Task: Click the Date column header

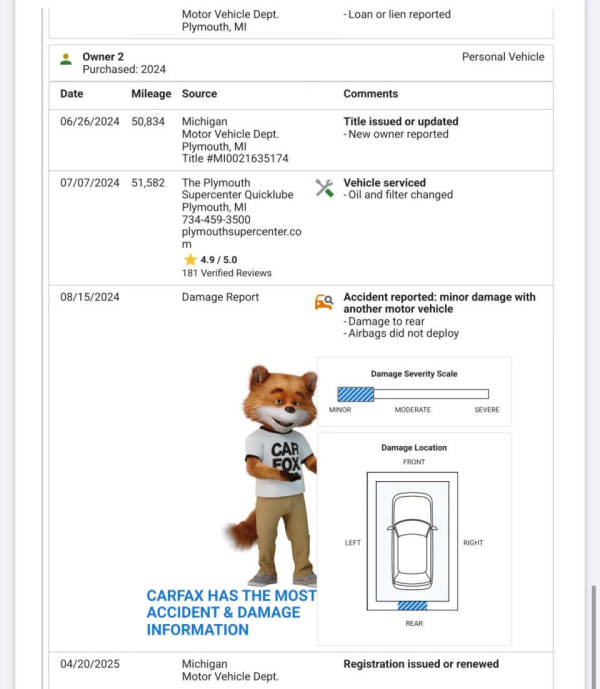Action: click(x=72, y=94)
